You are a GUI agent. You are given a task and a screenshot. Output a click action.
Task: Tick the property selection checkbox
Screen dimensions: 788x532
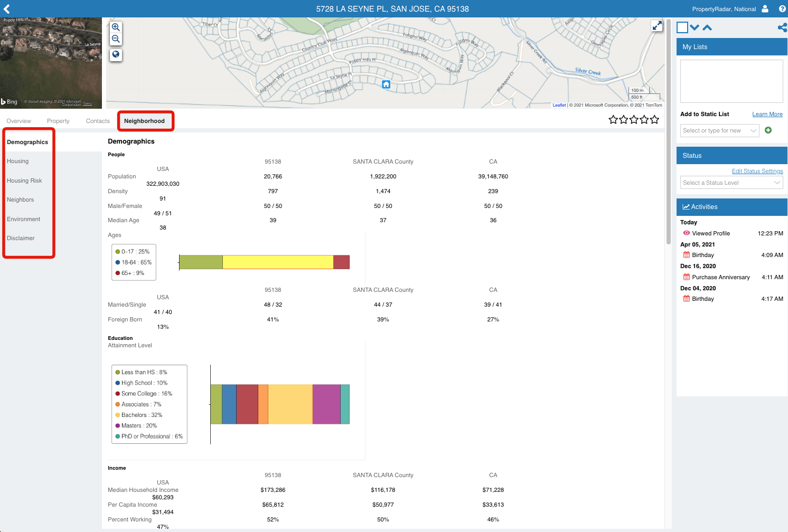pos(682,27)
